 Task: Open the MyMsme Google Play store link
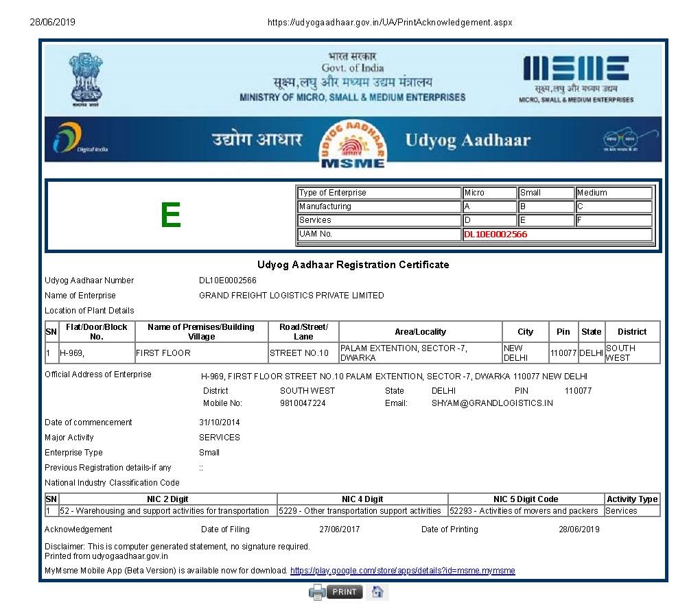coord(402,571)
